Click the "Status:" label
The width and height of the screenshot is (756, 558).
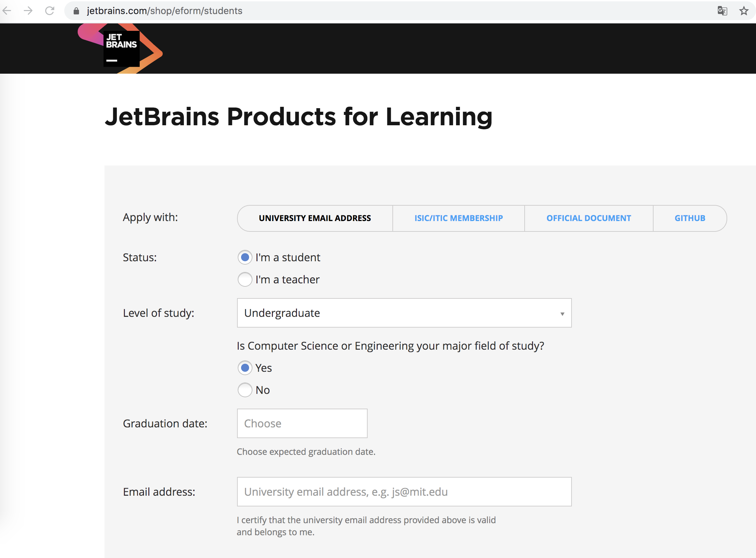[x=140, y=257]
